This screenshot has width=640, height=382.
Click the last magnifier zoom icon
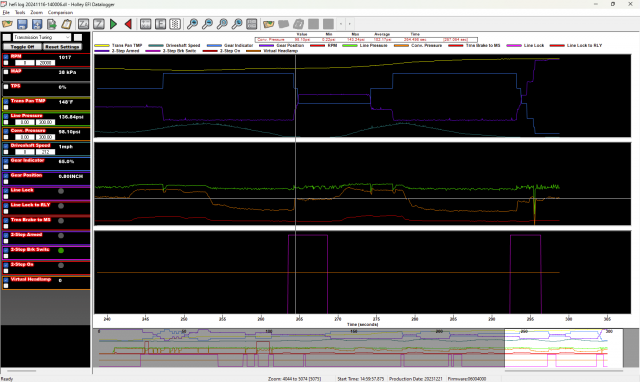pyautogui.click(x=237, y=24)
